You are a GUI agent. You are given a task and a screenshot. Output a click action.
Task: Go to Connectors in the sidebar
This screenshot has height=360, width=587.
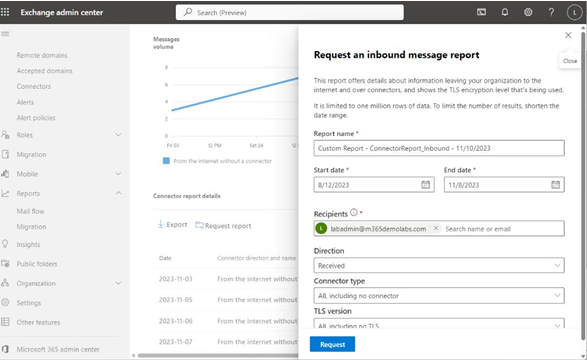point(34,86)
